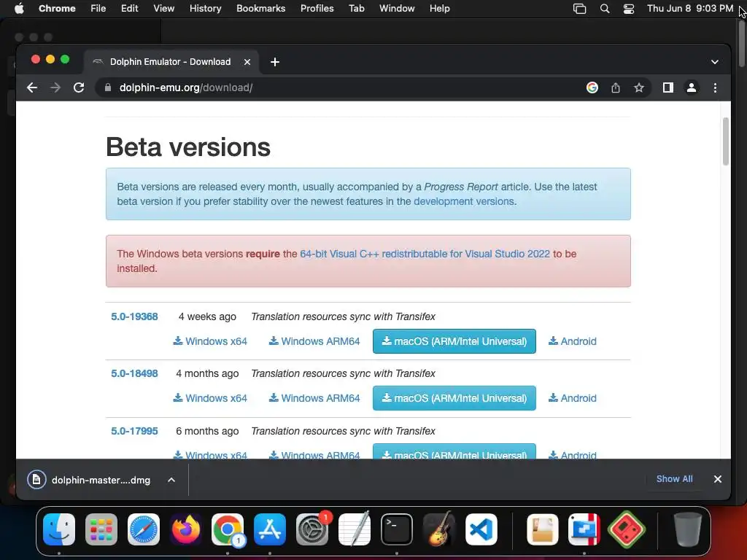
Task: Click the Stage Manager menu bar icon
Action: 579,9
